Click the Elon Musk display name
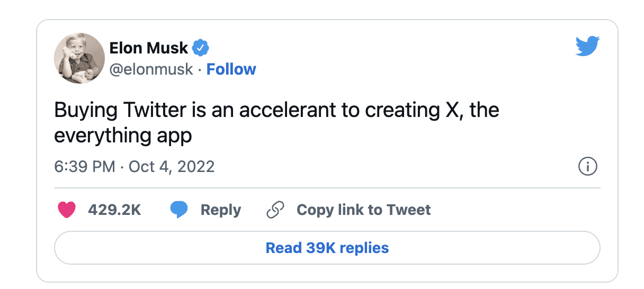The width and height of the screenshot is (644, 289). [x=148, y=48]
